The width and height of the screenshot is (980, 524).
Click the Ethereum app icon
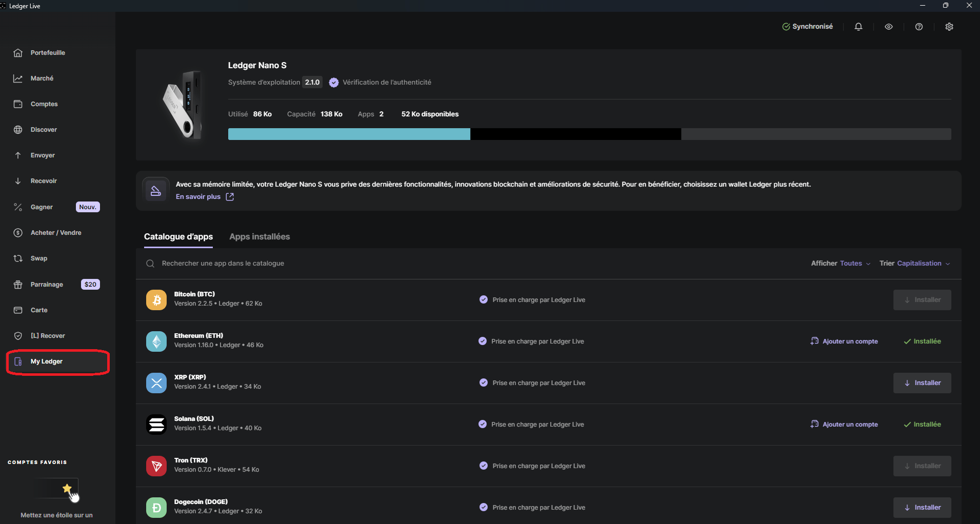click(156, 341)
